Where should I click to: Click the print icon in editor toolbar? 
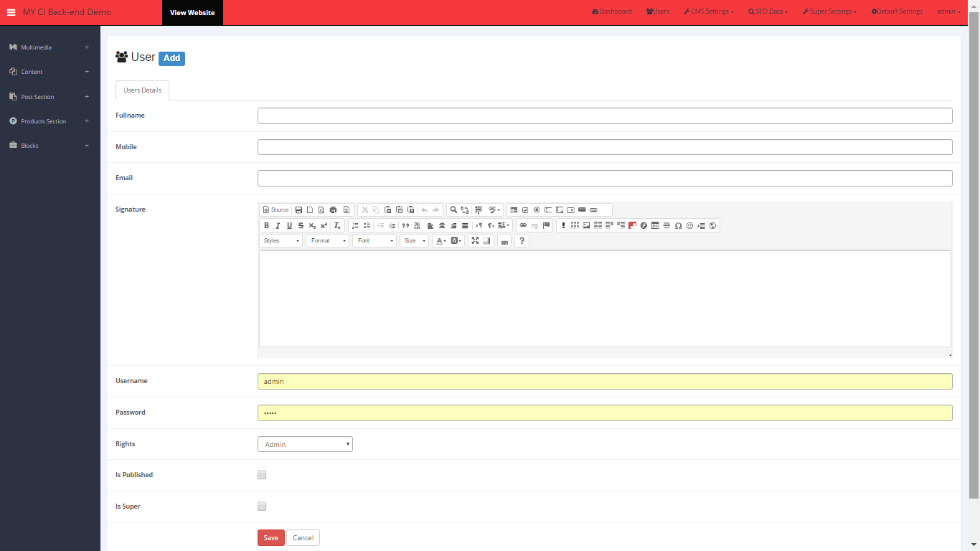333,210
